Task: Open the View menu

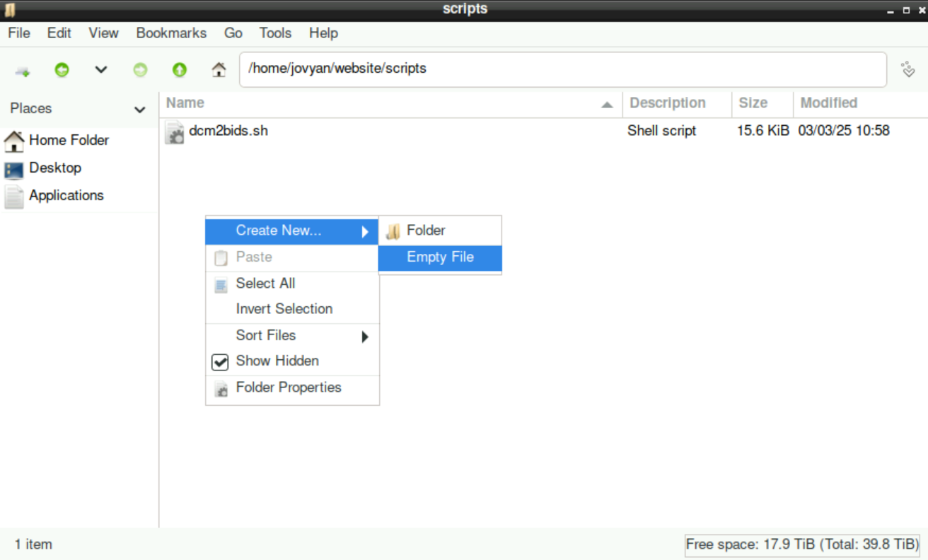Action: [104, 33]
